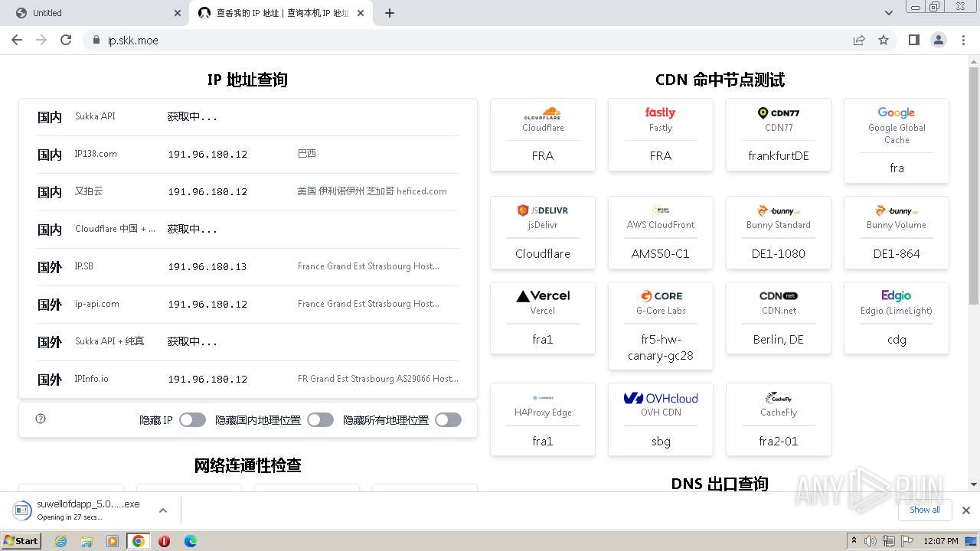
Task: Click the AWS CloudFront logo
Action: point(661,210)
